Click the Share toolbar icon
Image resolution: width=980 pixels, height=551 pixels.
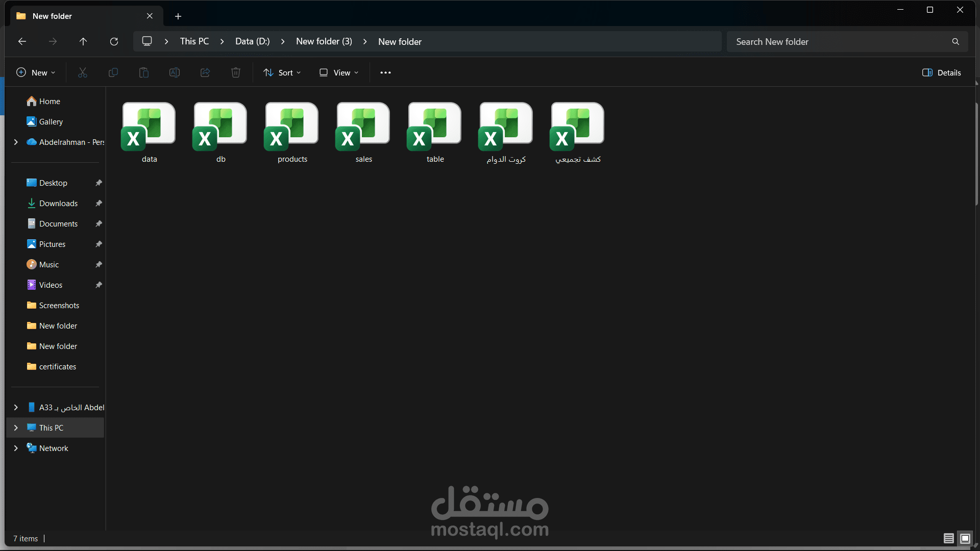[x=205, y=72]
